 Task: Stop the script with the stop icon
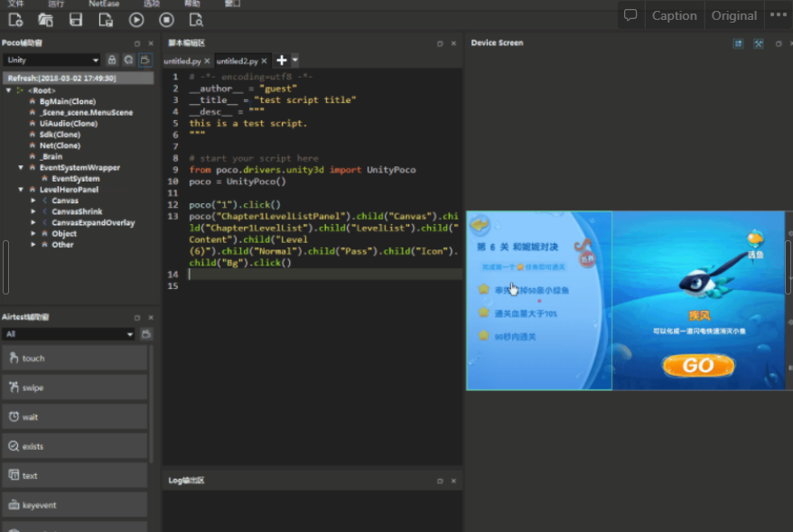(166, 19)
